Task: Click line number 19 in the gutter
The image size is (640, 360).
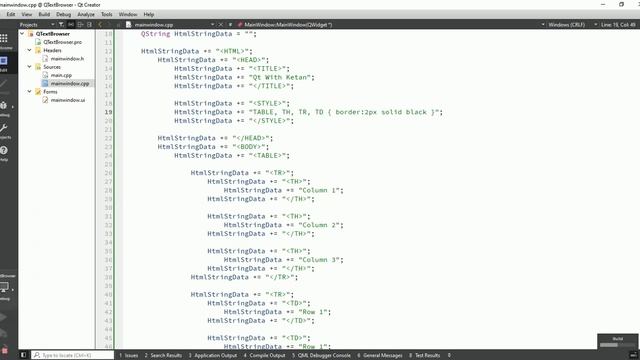Action: (x=108, y=112)
